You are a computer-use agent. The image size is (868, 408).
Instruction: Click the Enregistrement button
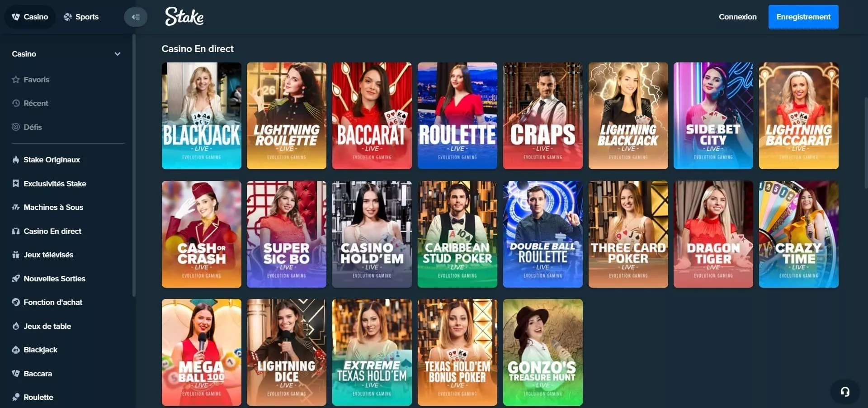[x=803, y=17]
